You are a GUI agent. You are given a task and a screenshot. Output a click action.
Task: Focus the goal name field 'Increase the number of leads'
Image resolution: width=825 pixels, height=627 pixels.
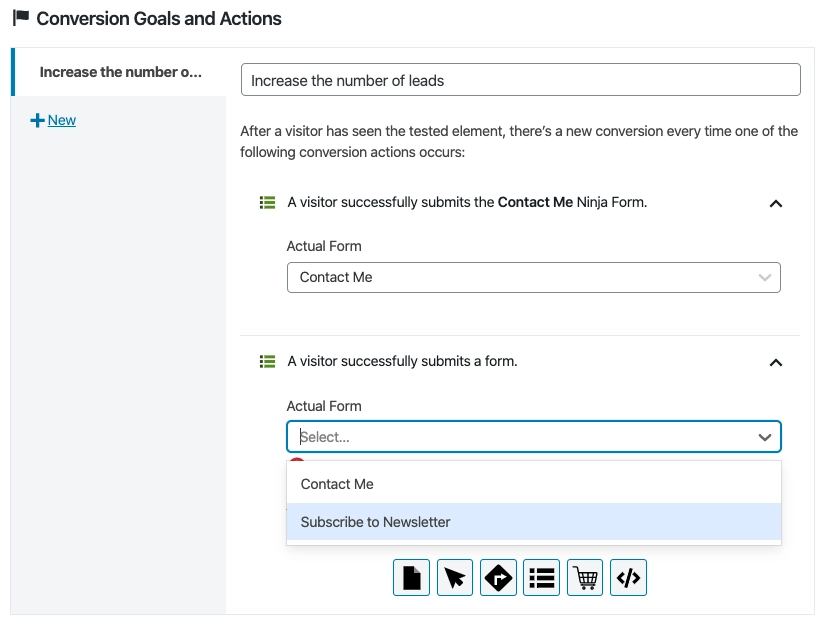pos(521,80)
